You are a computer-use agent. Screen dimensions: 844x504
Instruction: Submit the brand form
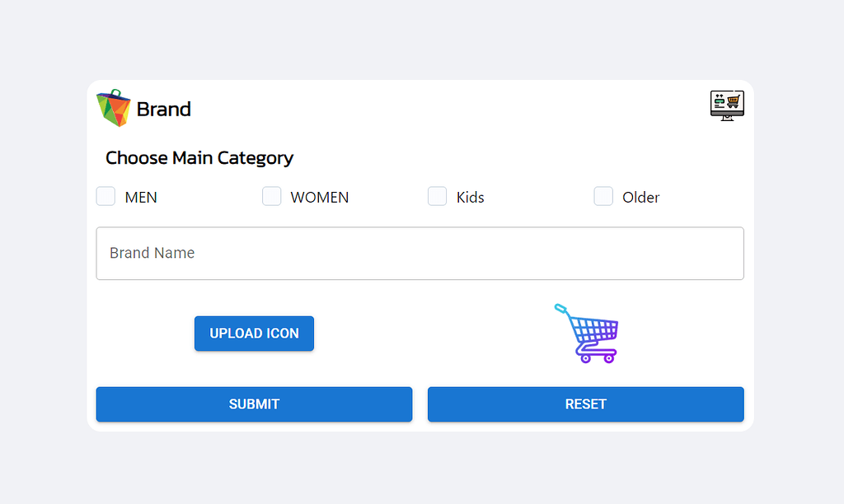coord(254,404)
